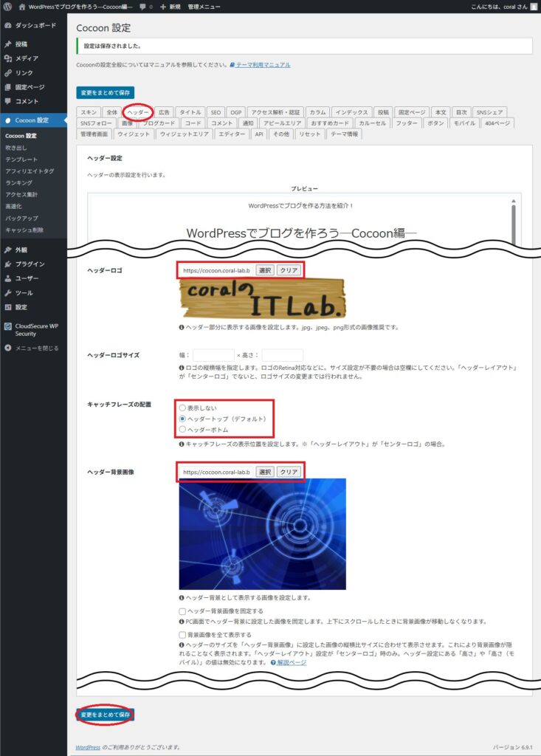Switch to the 全体 tab
The image size is (541, 756).
(112, 112)
